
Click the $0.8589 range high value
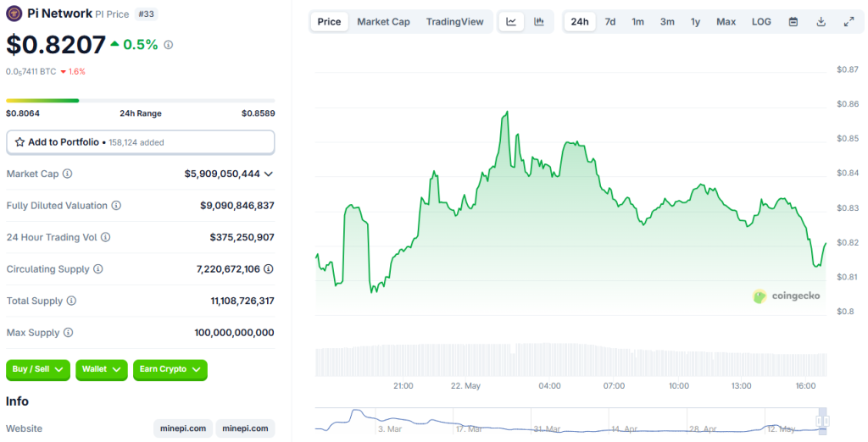pyautogui.click(x=258, y=113)
